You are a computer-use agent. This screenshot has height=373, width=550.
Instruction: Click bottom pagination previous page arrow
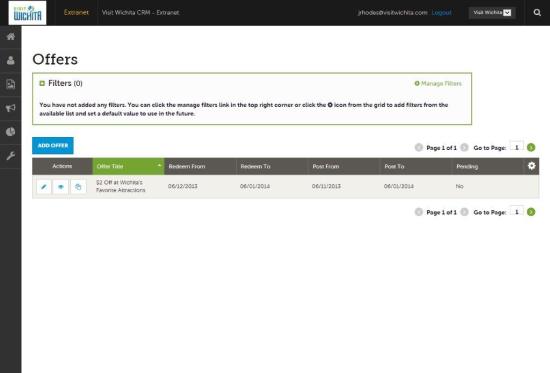click(418, 212)
